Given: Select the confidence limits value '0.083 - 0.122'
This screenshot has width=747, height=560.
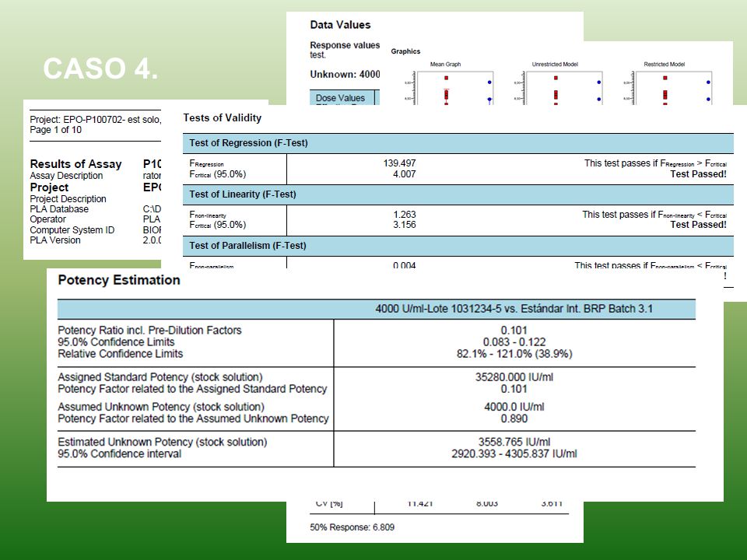Looking at the screenshot, I should (514, 342).
